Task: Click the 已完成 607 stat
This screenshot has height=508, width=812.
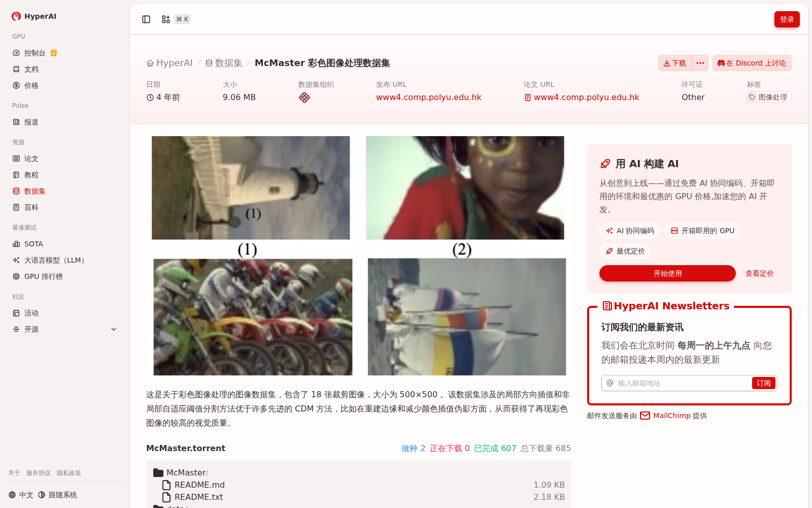Action: coord(495,448)
